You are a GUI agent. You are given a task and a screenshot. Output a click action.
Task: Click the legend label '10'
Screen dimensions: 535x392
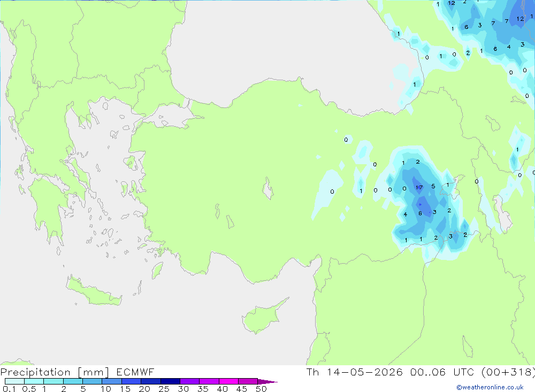[x=106, y=389]
